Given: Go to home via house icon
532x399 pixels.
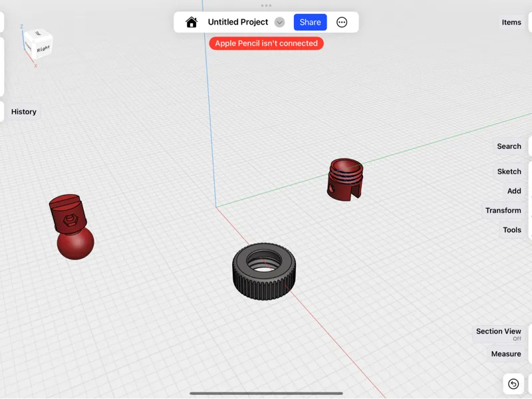Looking at the screenshot, I should pyautogui.click(x=192, y=23).
